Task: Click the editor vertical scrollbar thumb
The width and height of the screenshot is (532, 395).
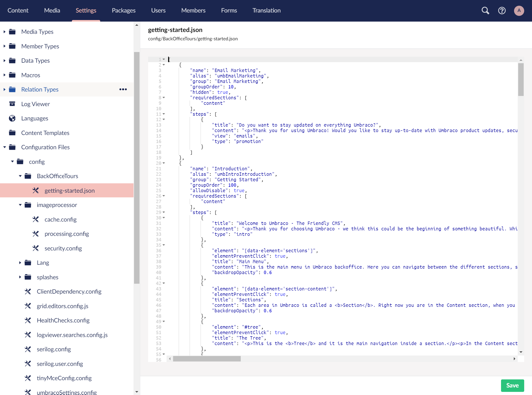Action: [x=521, y=79]
